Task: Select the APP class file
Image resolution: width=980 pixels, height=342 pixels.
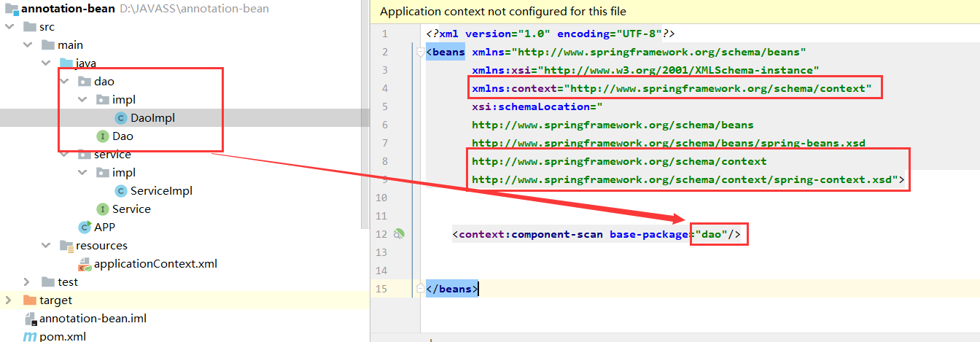Action: click(105, 228)
